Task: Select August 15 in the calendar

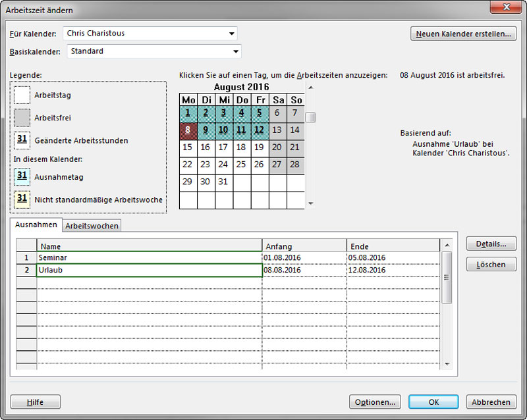Action: click(x=188, y=147)
